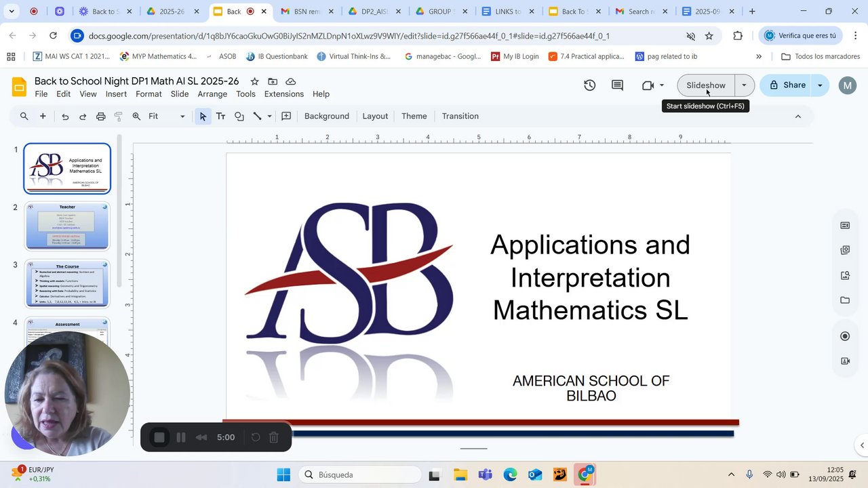The height and width of the screenshot is (488, 868).
Task: Star the presentation title
Action: (254, 81)
